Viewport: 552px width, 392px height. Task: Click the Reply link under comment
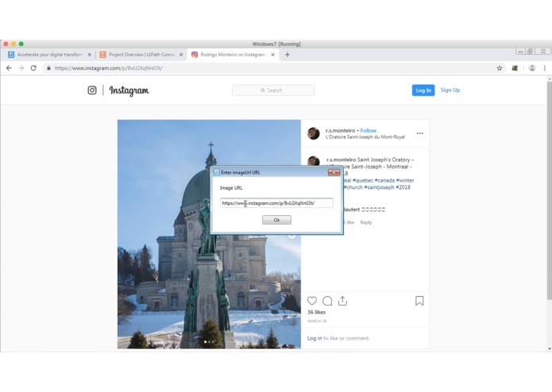pyautogui.click(x=366, y=222)
